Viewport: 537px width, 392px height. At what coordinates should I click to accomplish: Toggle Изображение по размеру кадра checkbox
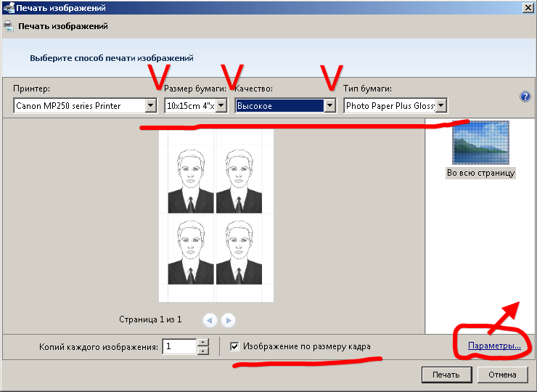[x=234, y=346]
